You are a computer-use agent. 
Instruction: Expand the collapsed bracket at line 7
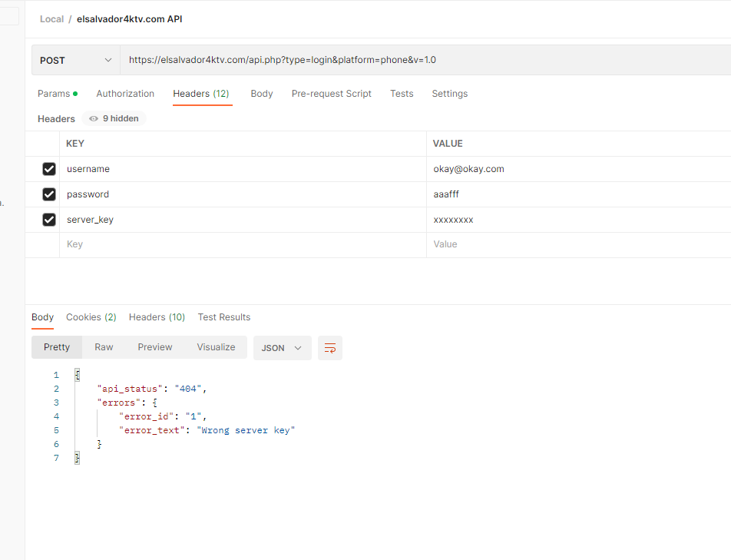coord(76,457)
